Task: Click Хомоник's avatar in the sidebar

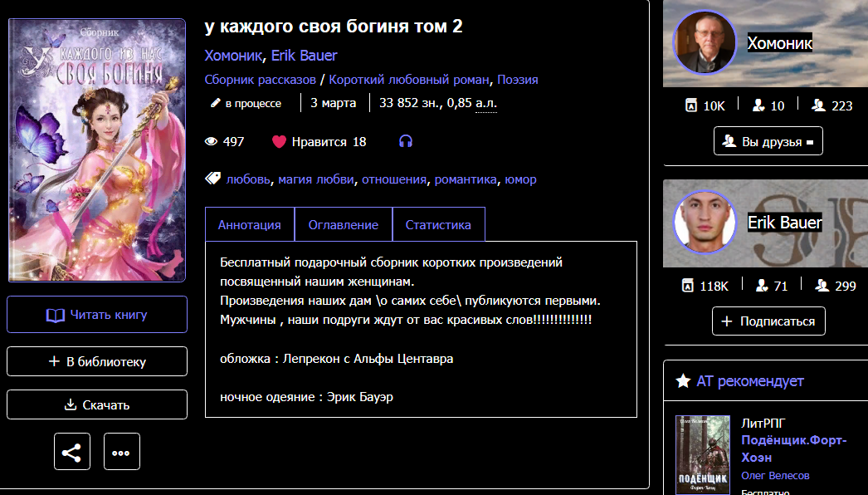Action: 705,42
